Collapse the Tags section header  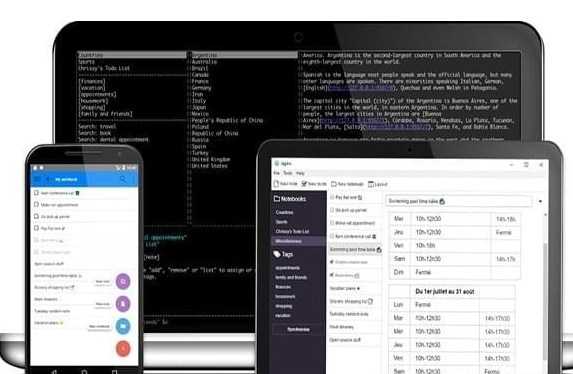tap(283, 254)
